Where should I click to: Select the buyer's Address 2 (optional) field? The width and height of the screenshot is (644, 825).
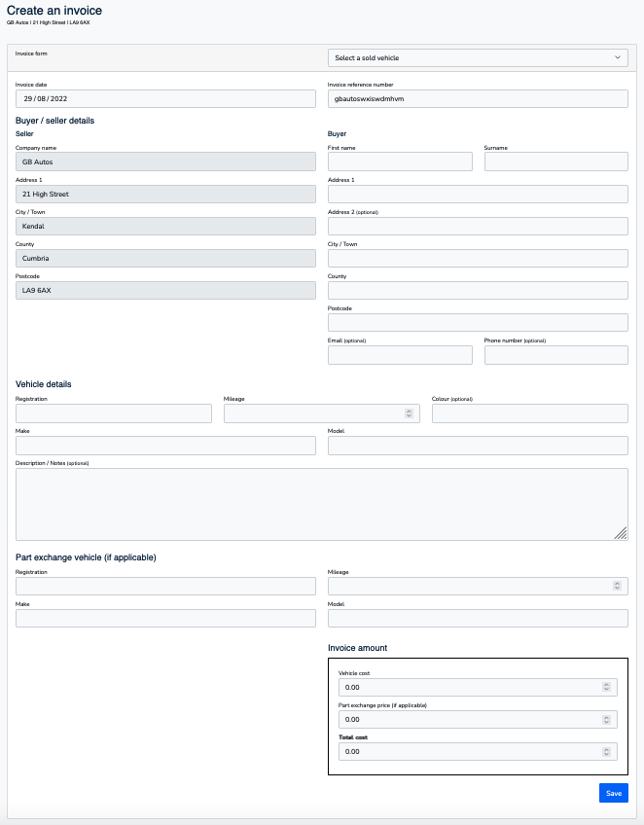point(477,226)
